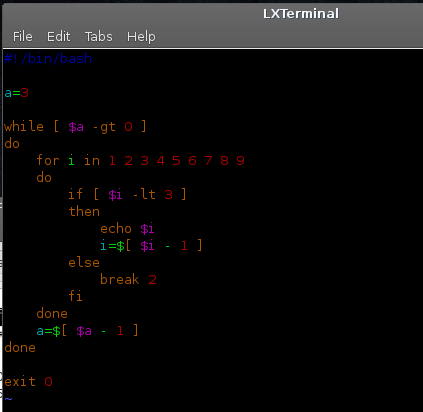
Task: Click the indented 'done' of the for loop
Action: 52,313
